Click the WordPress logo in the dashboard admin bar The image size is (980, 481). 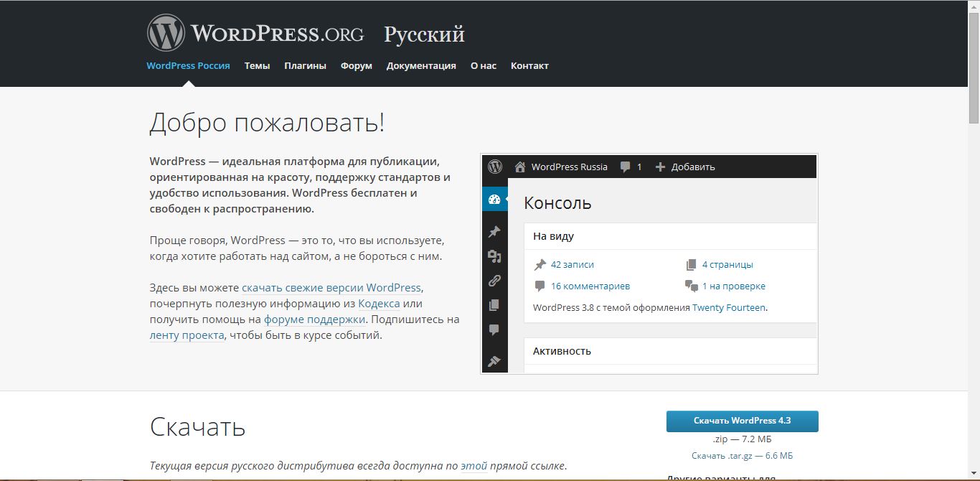tap(495, 167)
